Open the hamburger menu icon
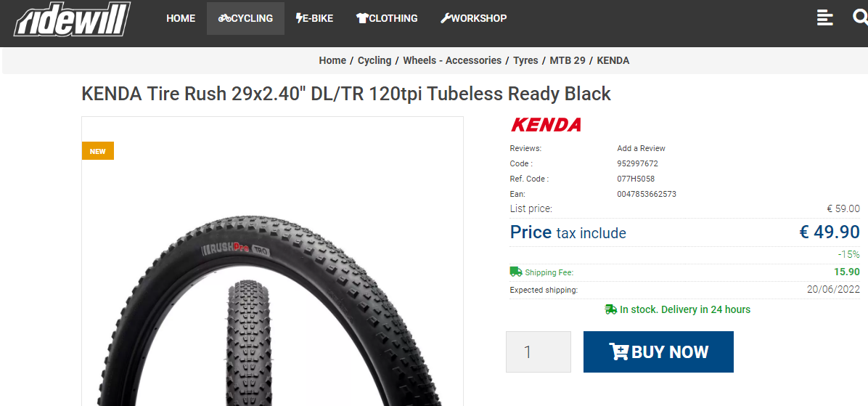The height and width of the screenshot is (406, 868). (x=825, y=17)
